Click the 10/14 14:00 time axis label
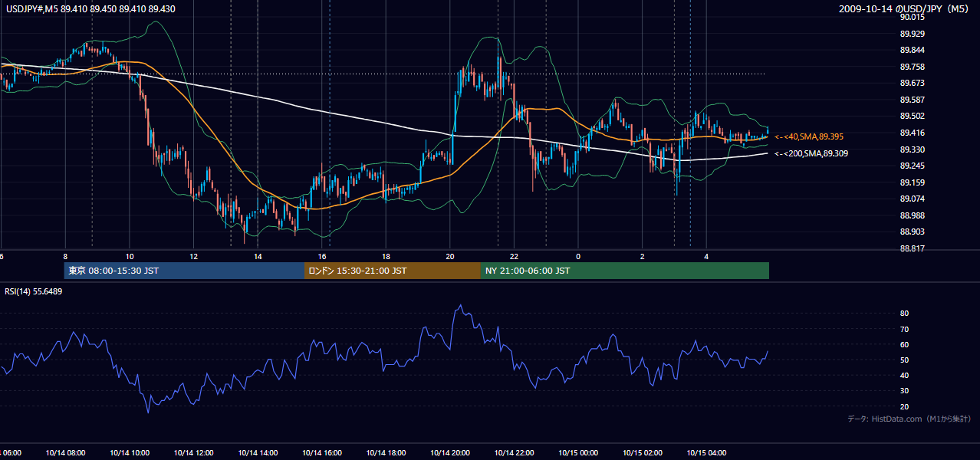This screenshot has height=460, width=980. click(x=258, y=452)
